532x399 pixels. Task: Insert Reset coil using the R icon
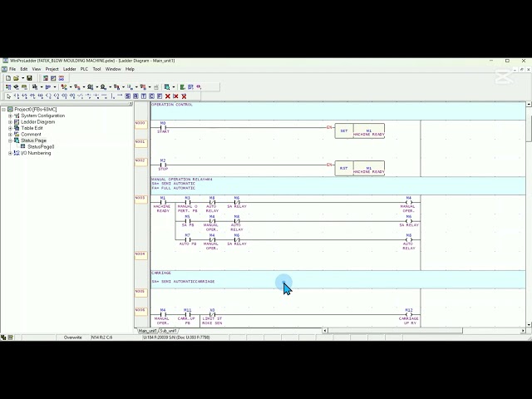pos(135,96)
